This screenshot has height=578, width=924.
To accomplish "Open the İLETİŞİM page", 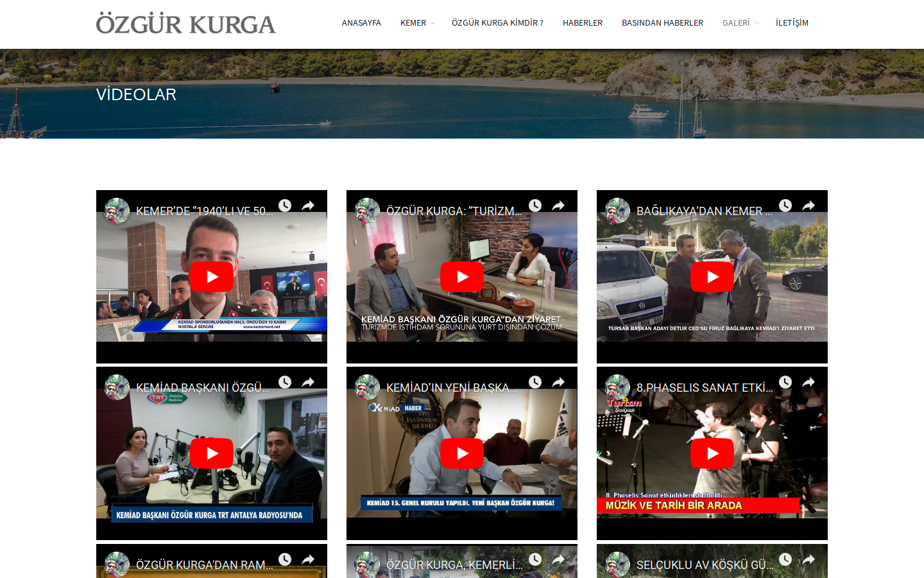I will (x=792, y=23).
